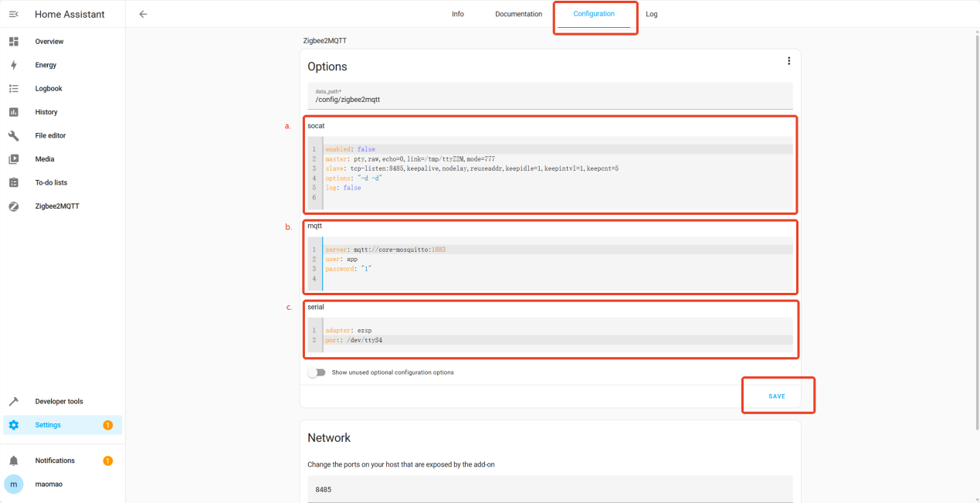
Task: Click the File editor wrench icon
Action: click(13, 135)
